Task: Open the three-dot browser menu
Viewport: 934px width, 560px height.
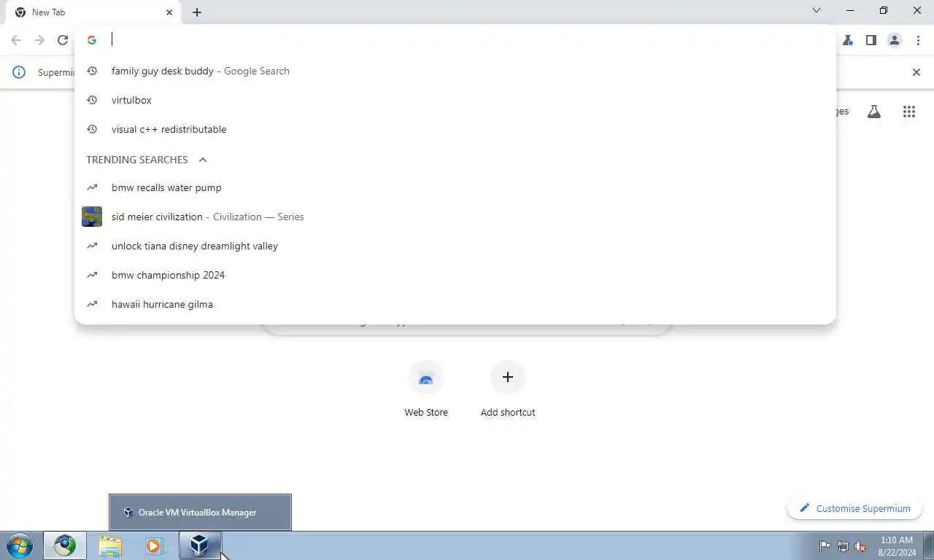Action: tap(918, 40)
